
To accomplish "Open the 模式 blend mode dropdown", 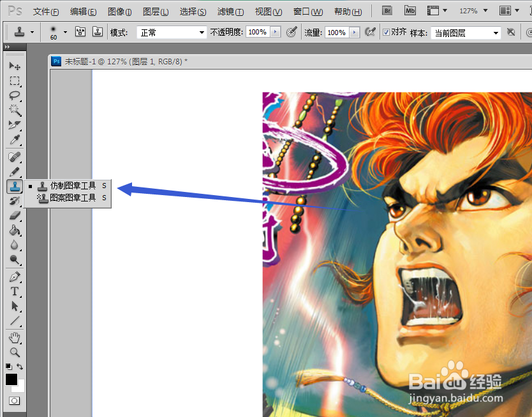I will [x=172, y=33].
